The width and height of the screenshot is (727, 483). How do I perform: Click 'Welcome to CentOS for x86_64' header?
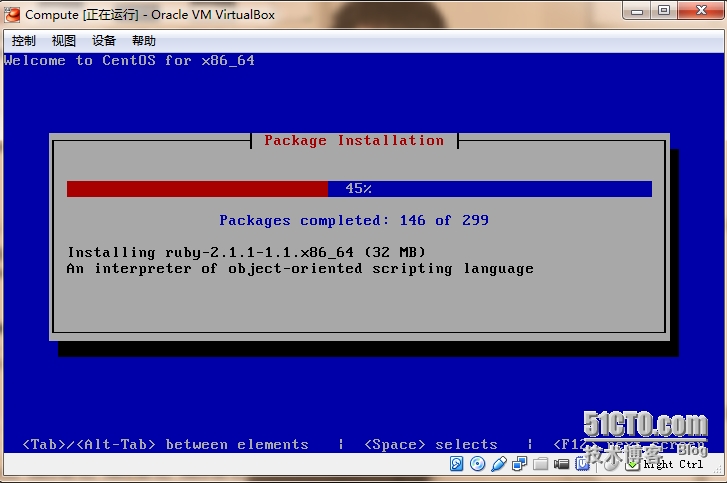coord(129,61)
